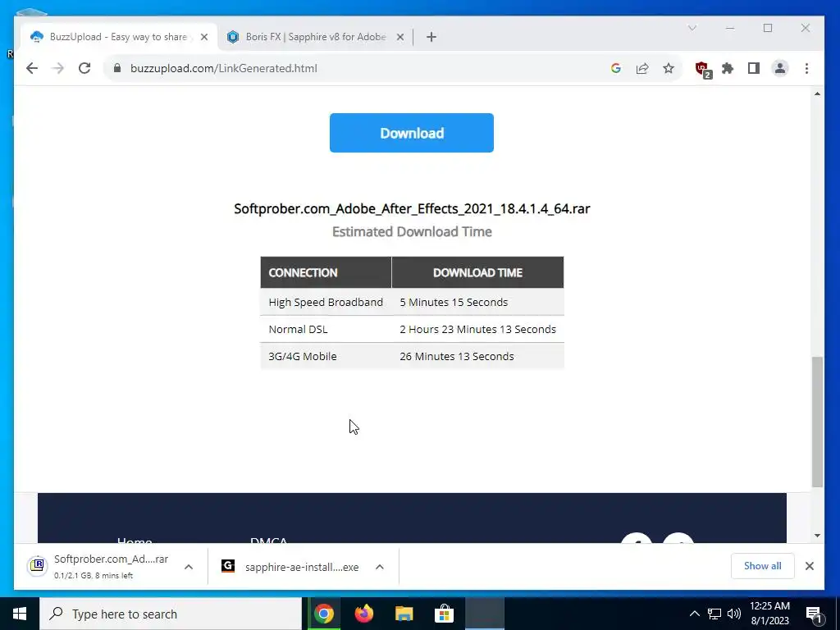Show hidden system tray icons
This screenshot has width=840, height=630.
[694, 614]
